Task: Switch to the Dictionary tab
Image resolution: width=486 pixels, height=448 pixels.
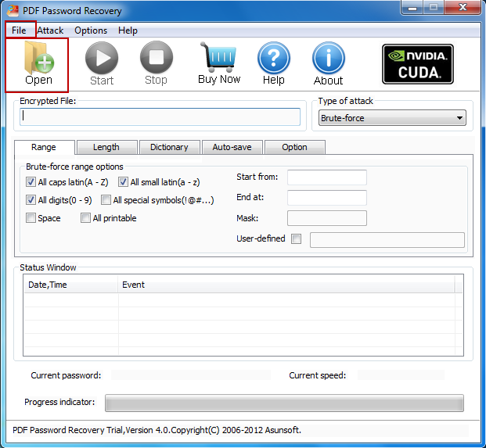Action: 169,147
